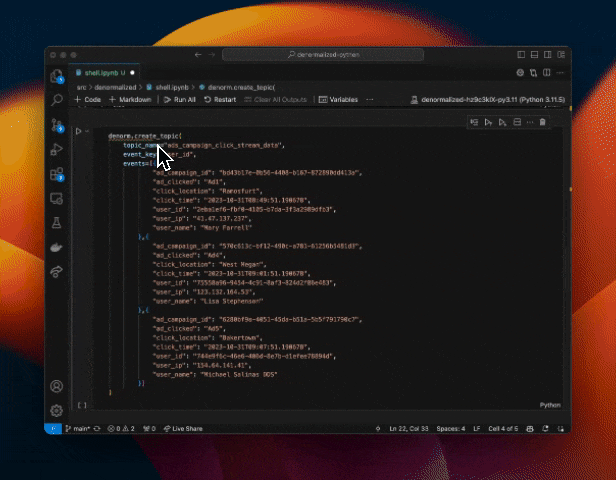Image resolution: width=616 pixels, height=480 pixels.
Task: Add a new Markdown cell
Action: tap(130, 100)
